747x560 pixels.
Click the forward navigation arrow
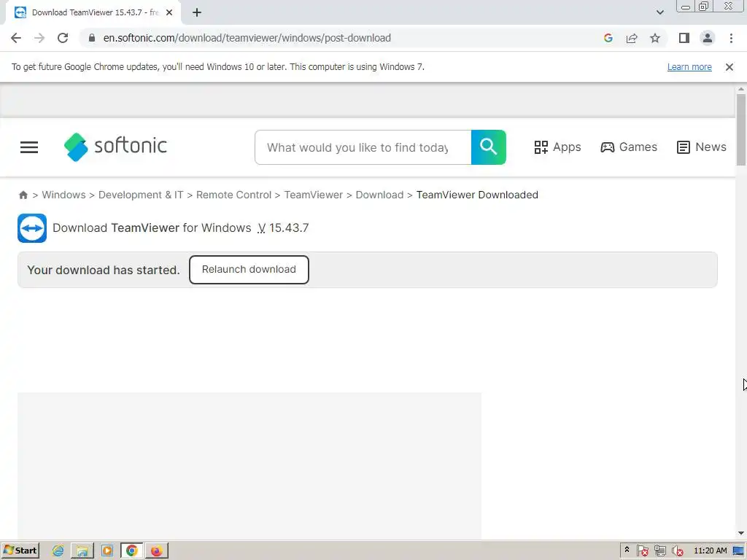point(39,38)
